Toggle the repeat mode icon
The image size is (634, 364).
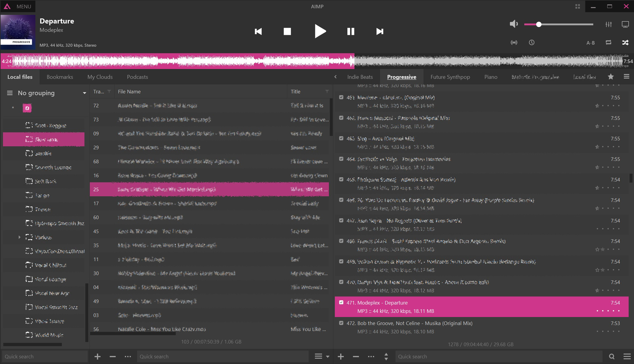pos(608,43)
